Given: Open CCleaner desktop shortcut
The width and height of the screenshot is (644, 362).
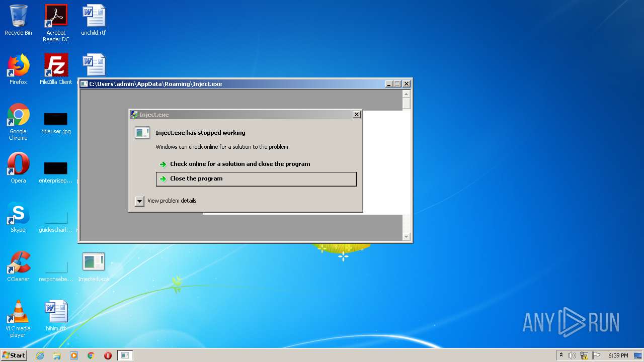Looking at the screenshot, I should tap(18, 266).
